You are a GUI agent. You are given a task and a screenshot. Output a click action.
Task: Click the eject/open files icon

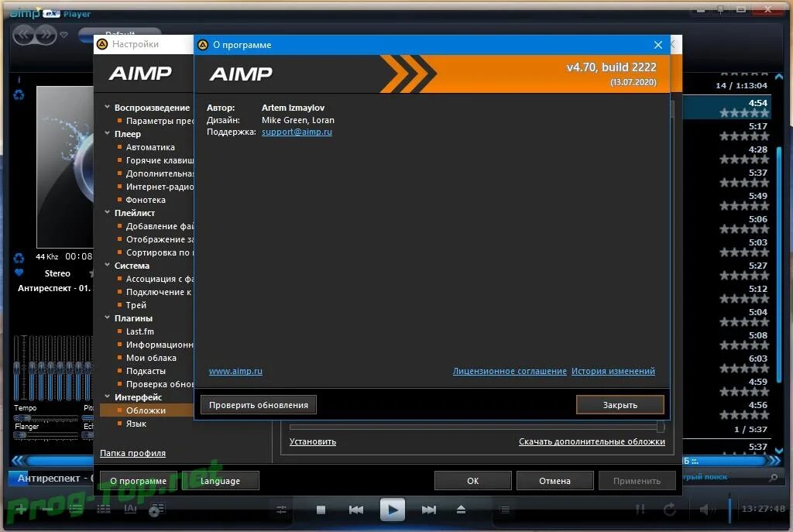pyautogui.click(x=461, y=510)
